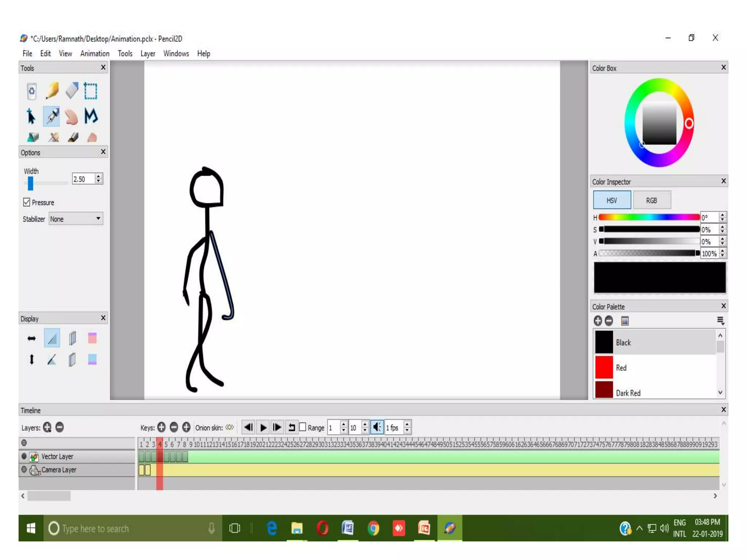Switch to HSV color mode
This screenshot has height=560, width=747.
[x=612, y=200]
